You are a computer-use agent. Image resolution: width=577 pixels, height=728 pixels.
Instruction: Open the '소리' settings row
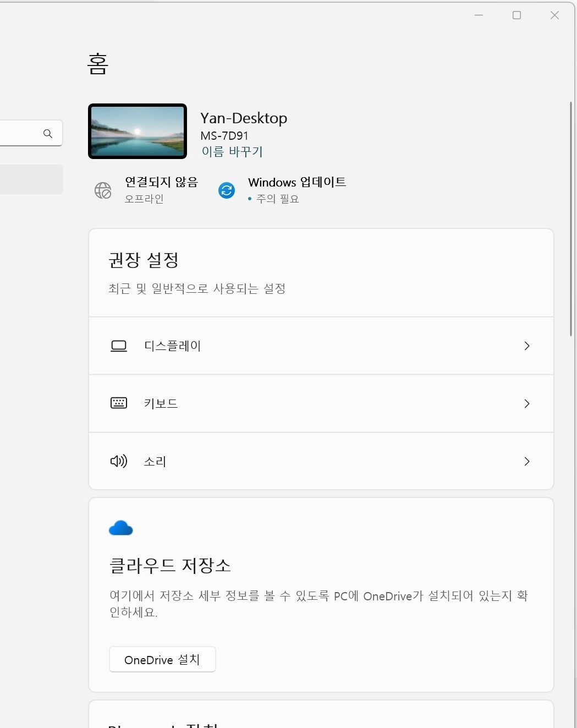coord(321,461)
